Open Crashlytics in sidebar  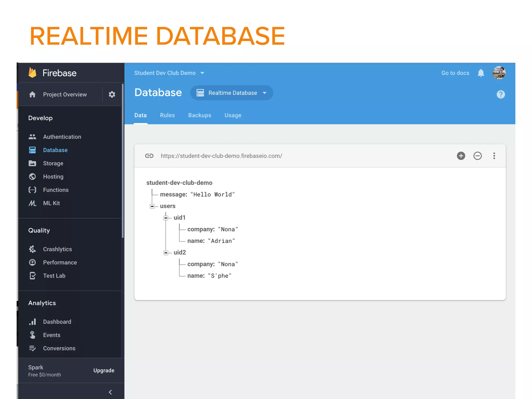[57, 249]
